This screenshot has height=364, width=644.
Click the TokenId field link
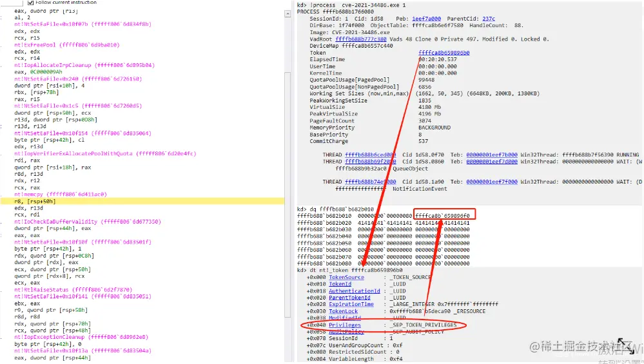[x=340, y=284]
